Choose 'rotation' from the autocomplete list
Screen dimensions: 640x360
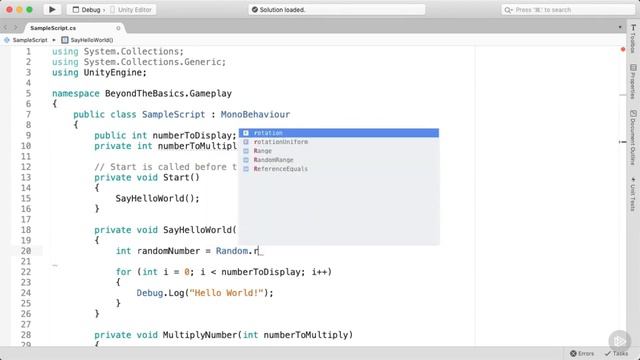(339, 133)
